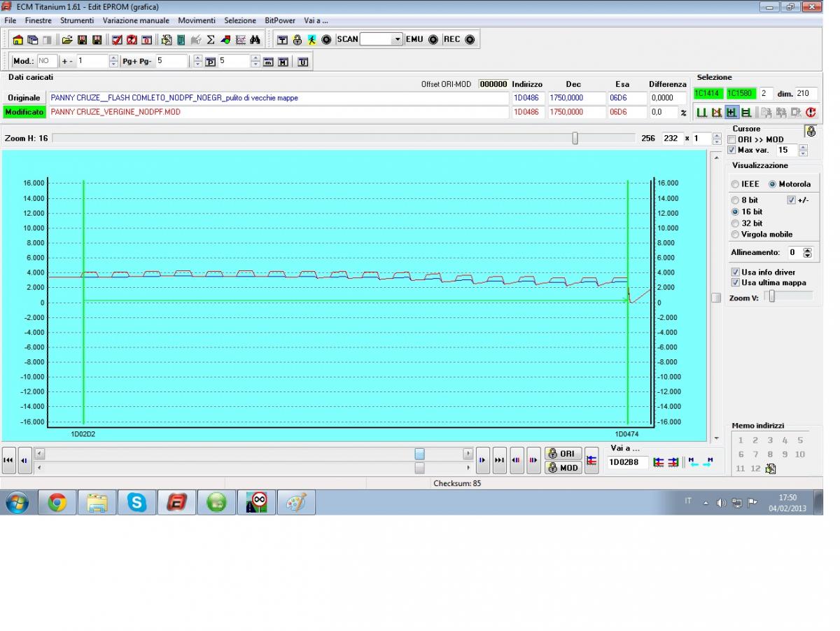This screenshot has width=840, height=631.
Task: Click the ORI lock button
Action: (563, 454)
